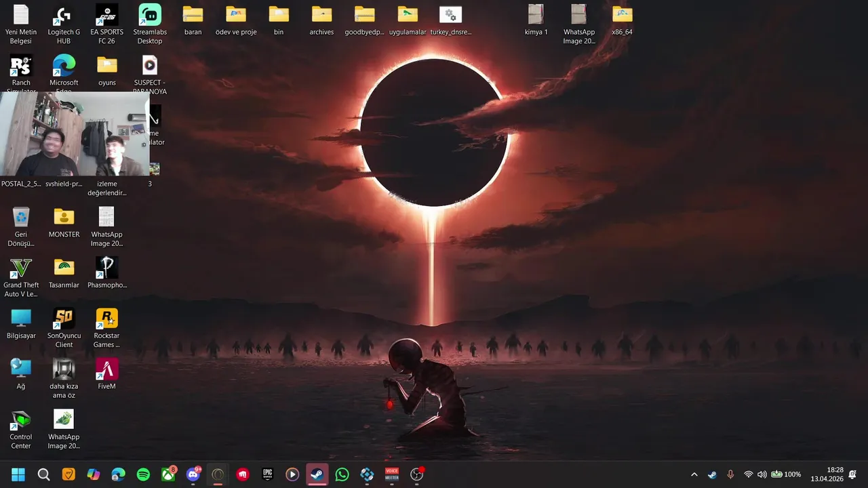The height and width of the screenshot is (488, 868).
Task: Select the daha kıza ama öz file
Action: coord(64,379)
